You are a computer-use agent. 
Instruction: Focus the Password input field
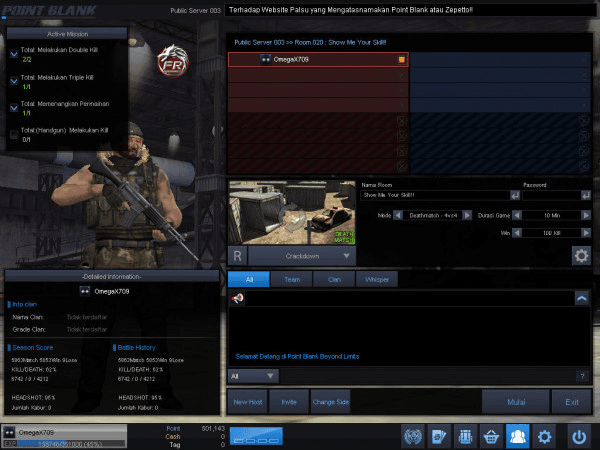click(x=551, y=195)
